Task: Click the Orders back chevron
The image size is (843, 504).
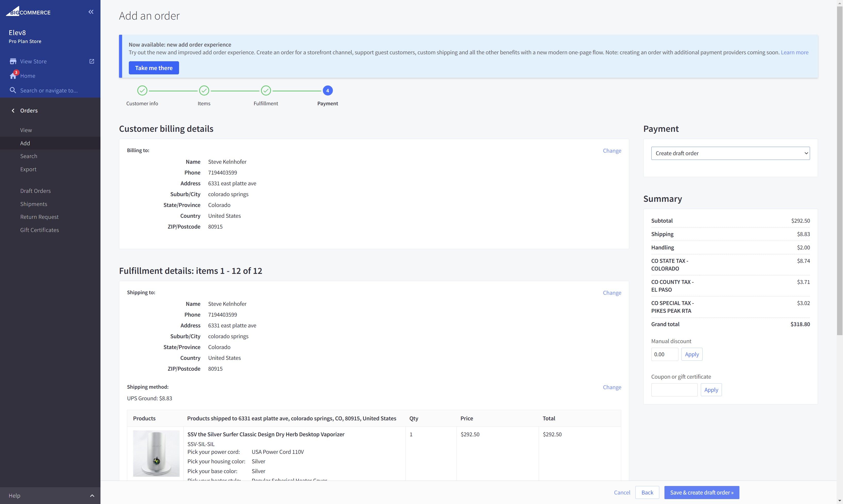Action: click(x=13, y=111)
